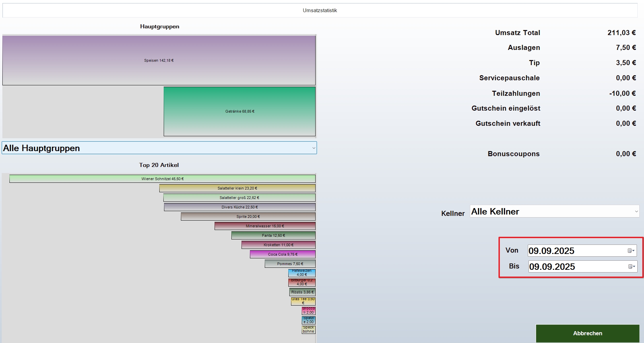Screen dimensions: 644x343
Task: Click the Hefeweizen 4,00 € bar
Action: [302, 273]
